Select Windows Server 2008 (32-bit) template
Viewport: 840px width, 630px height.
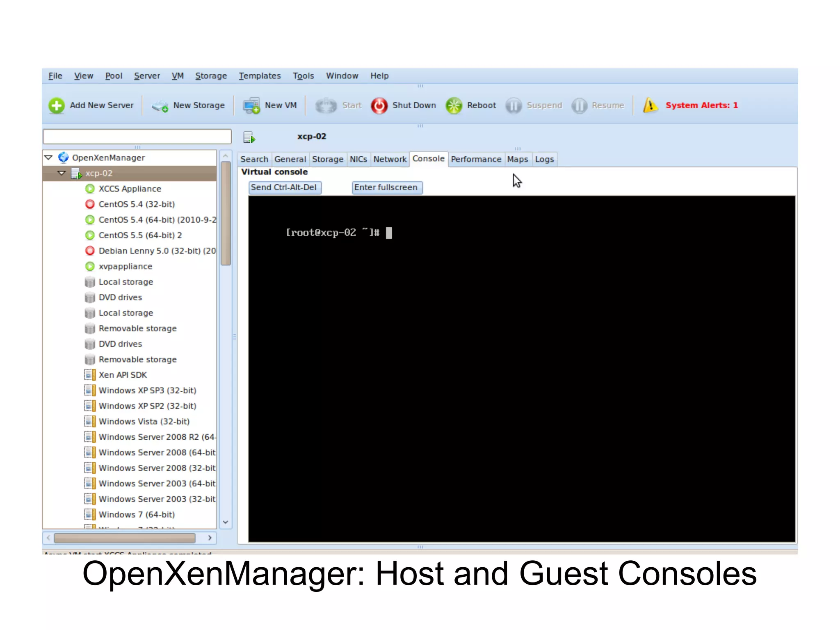(157, 468)
